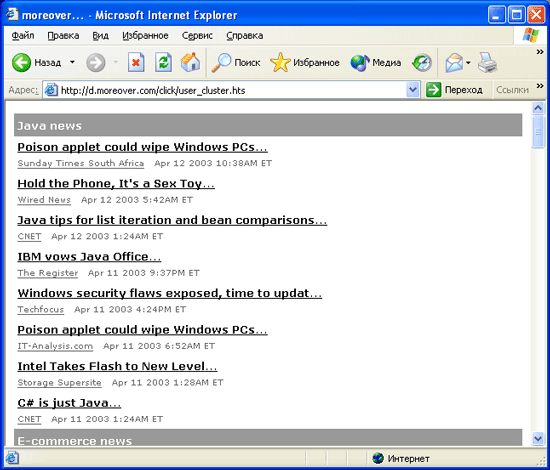Open Sunday Times Poison applet headline
550x470 pixels.
pyautogui.click(x=142, y=147)
